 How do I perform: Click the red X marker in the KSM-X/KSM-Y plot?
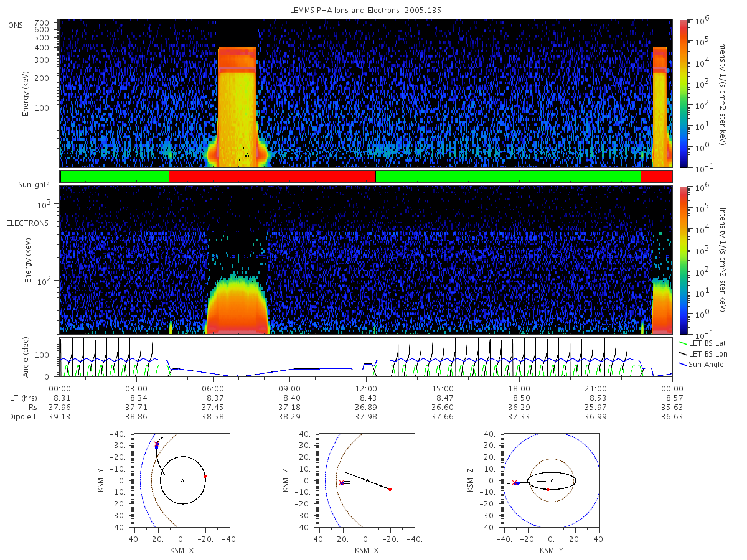point(156,444)
